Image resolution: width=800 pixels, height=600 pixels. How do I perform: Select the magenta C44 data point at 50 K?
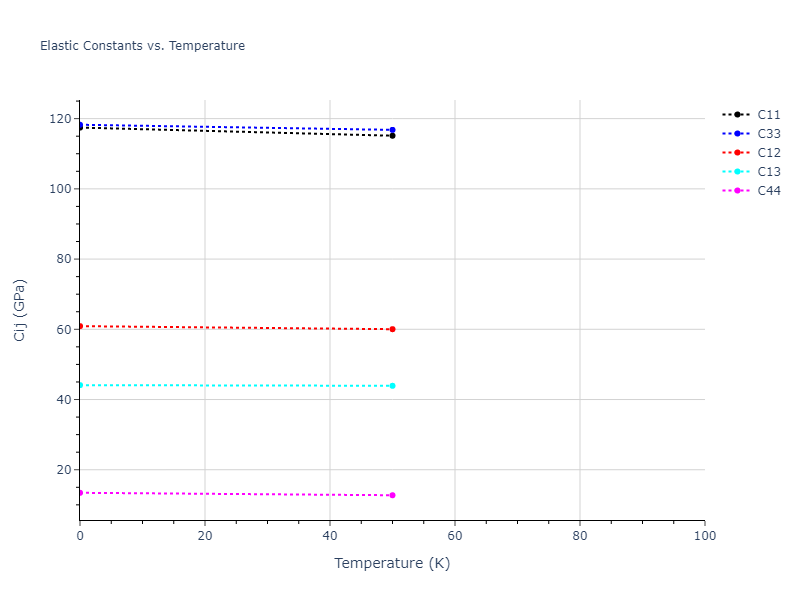tap(392, 495)
